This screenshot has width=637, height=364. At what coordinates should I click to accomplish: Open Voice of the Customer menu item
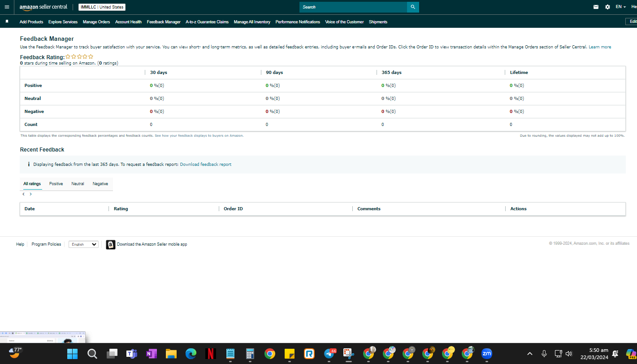point(344,22)
